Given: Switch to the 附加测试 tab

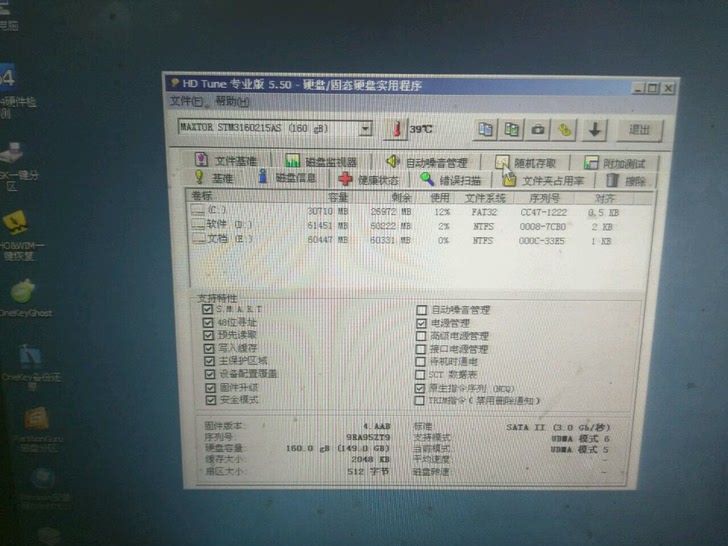Looking at the screenshot, I should tap(614, 163).
